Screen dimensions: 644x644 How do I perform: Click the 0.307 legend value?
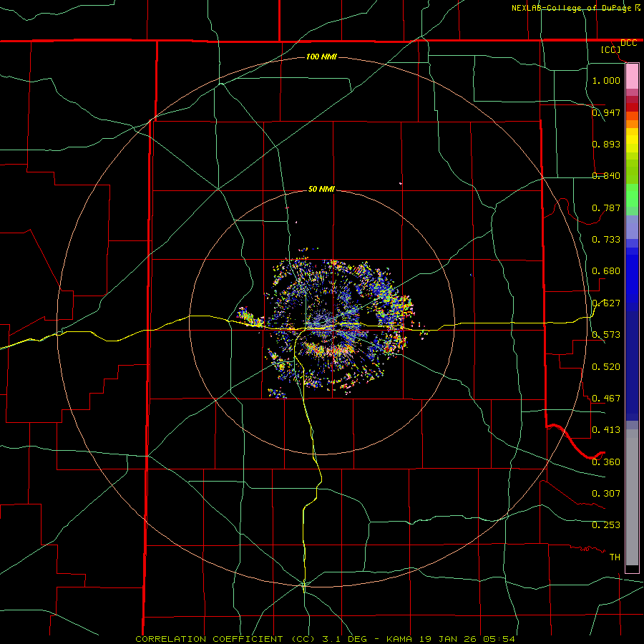coord(606,493)
